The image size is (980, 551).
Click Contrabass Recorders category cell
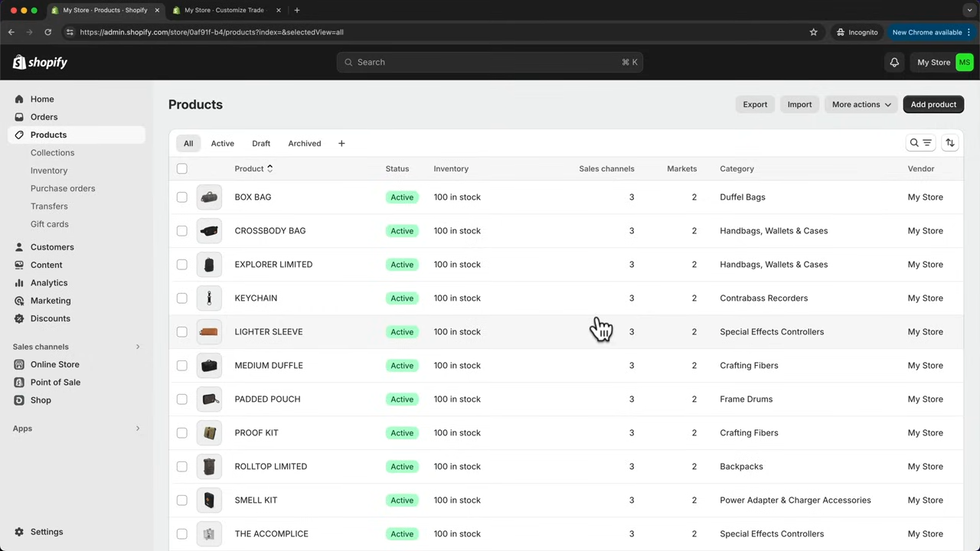coord(763,298)
